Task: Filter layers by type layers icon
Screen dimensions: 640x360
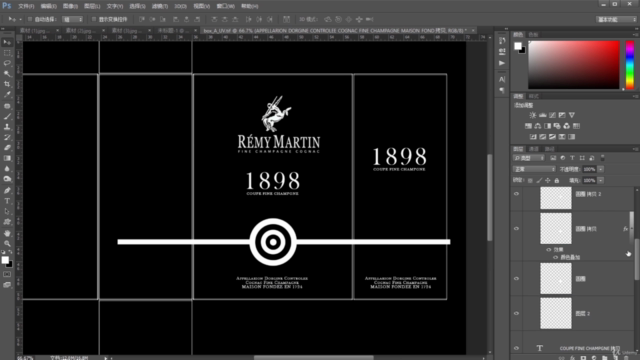Action: (572, 158)
